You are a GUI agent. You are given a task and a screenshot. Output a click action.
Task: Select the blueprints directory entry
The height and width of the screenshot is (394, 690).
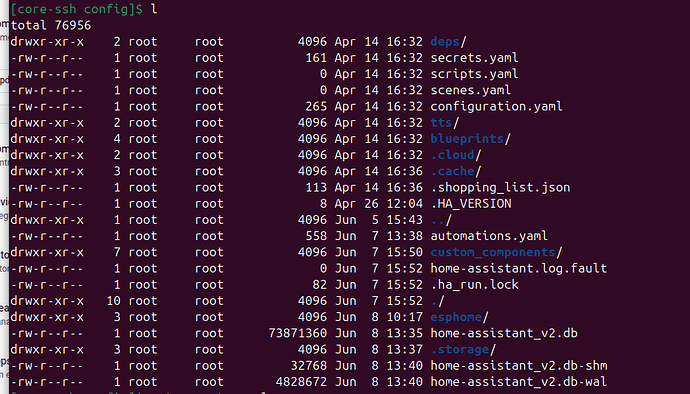coord(467,139)
